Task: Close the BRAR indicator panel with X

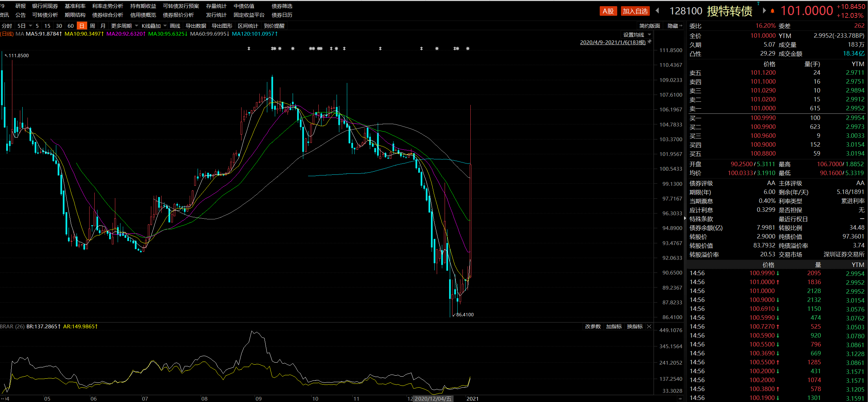Action: click(649, 327)
